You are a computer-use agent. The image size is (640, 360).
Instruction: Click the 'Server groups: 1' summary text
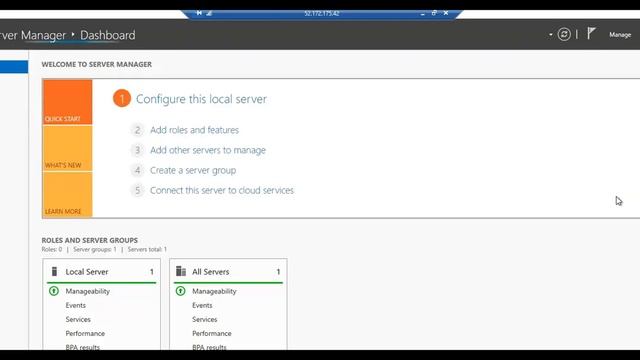click(x=95, y=249)
